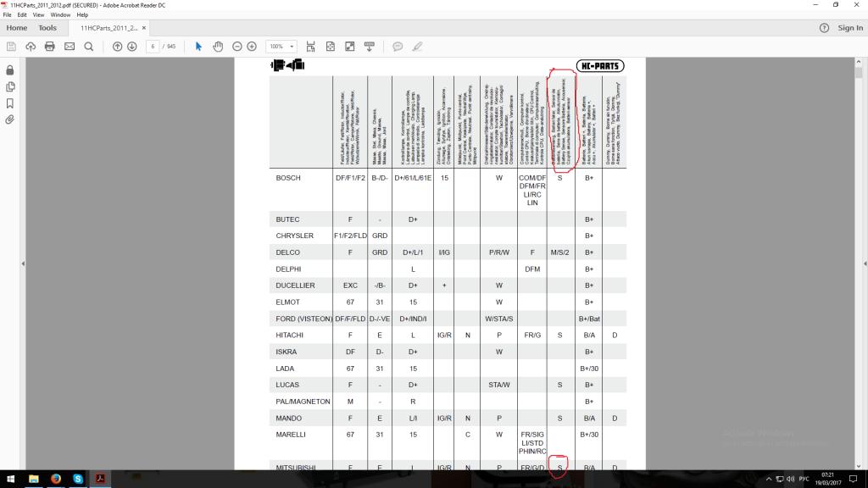868x488 pixels.
Task: Print the document via printer icon
Action: (50, 47)
